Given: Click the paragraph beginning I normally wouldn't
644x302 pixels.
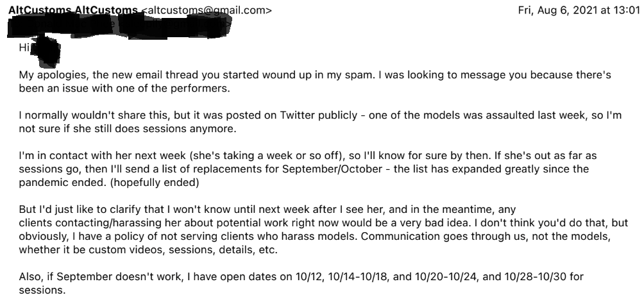Looking at the screenshot, I should pos(320,122).
